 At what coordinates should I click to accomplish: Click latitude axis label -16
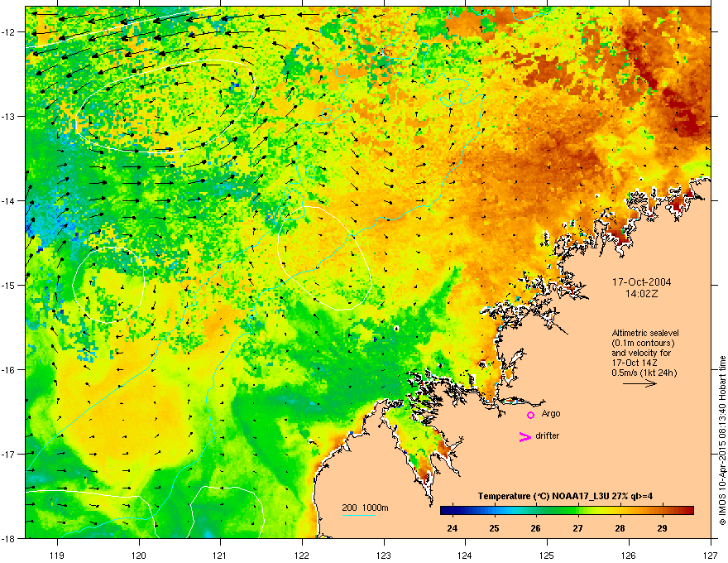pos(9,370)
